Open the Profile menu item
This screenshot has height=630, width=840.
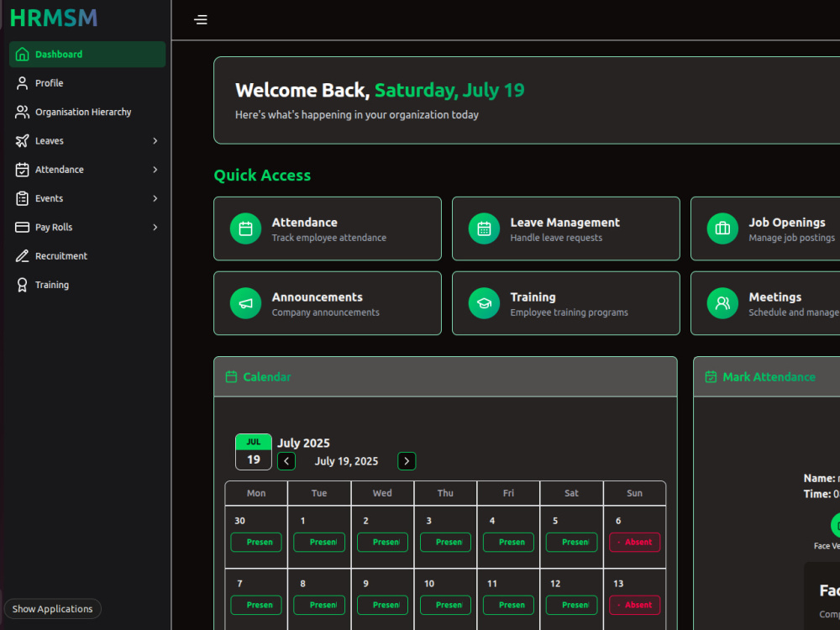coord(87,83)
